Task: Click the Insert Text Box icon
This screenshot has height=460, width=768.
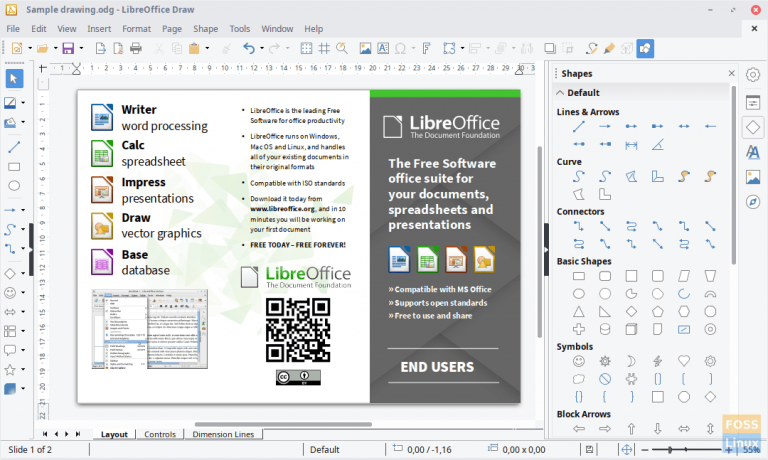Action: tap(383, 48)
